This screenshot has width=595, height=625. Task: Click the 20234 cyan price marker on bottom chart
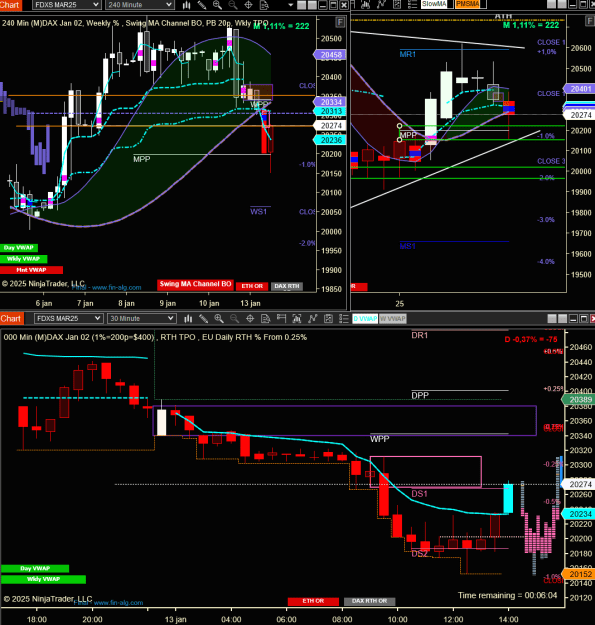[579, 514]
